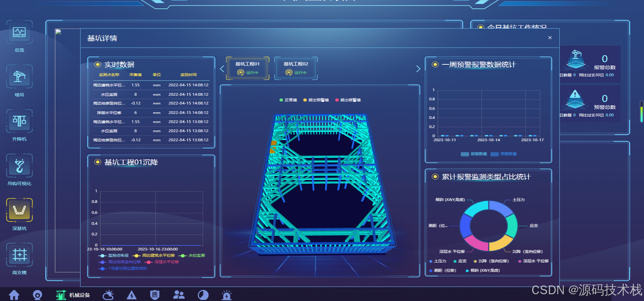644x301 pixels.
Task: Click the 监测点名称 column header
Action: [x=109, y=75]
